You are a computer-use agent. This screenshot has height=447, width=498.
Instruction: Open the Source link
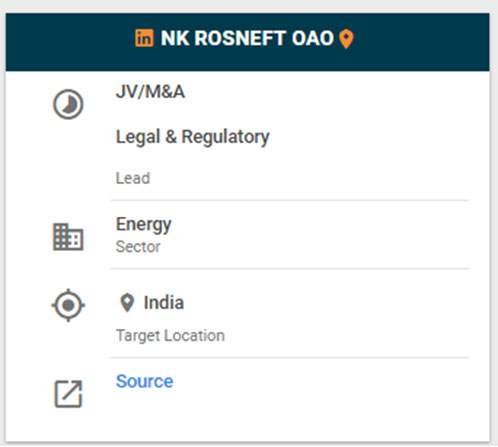(144, 381)
